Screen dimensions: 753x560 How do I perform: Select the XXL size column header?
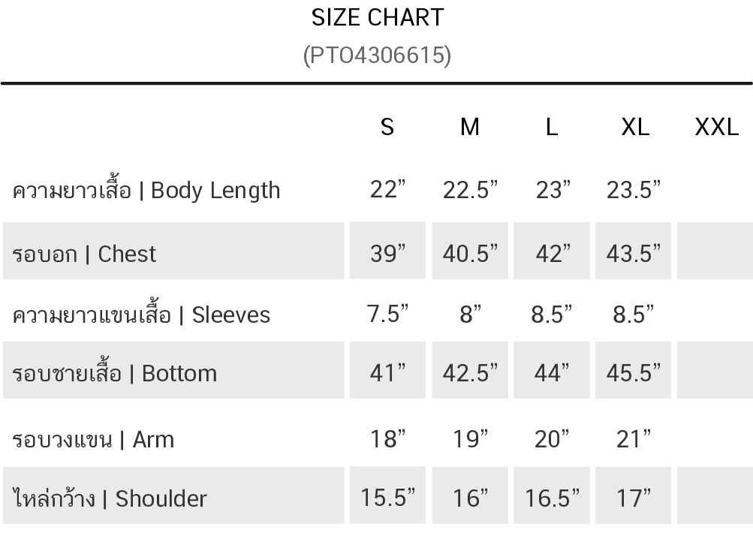point(716,128)
